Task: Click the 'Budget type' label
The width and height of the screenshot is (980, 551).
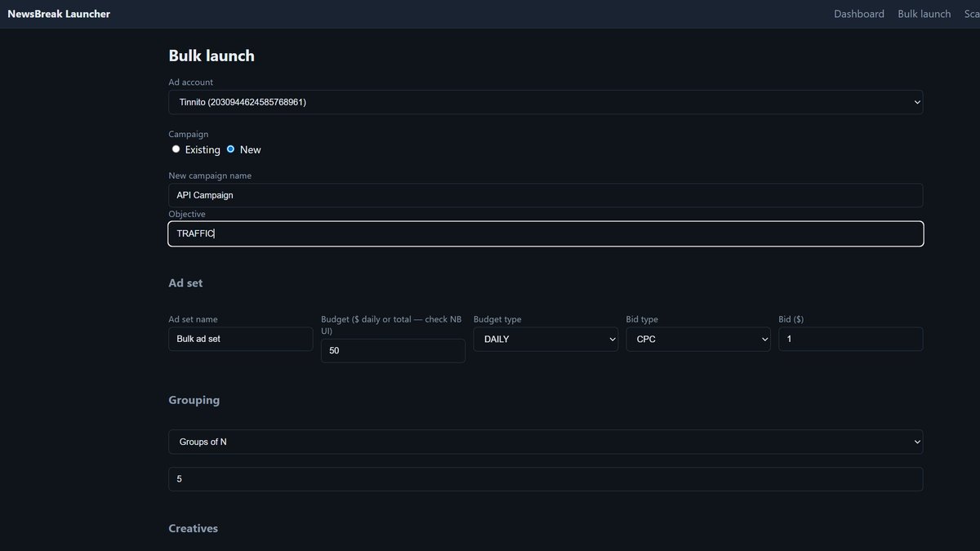Action: pyautogui.click(x=497, y=319)
